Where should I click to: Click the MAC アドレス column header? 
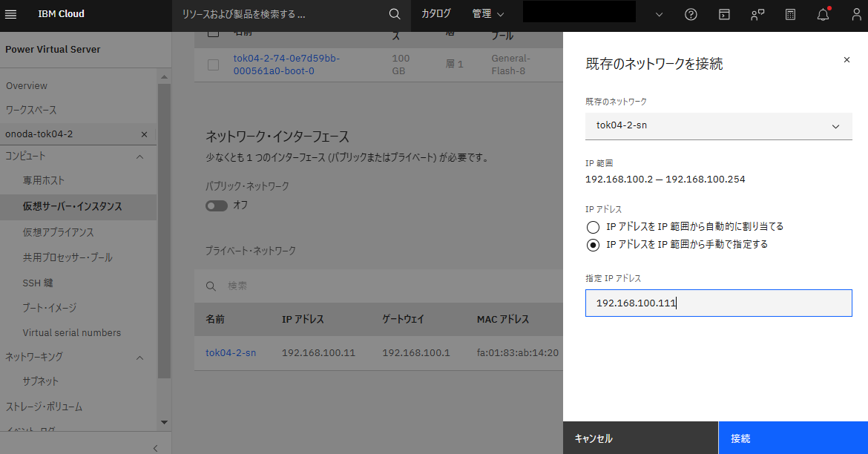(x=503, y=320)
